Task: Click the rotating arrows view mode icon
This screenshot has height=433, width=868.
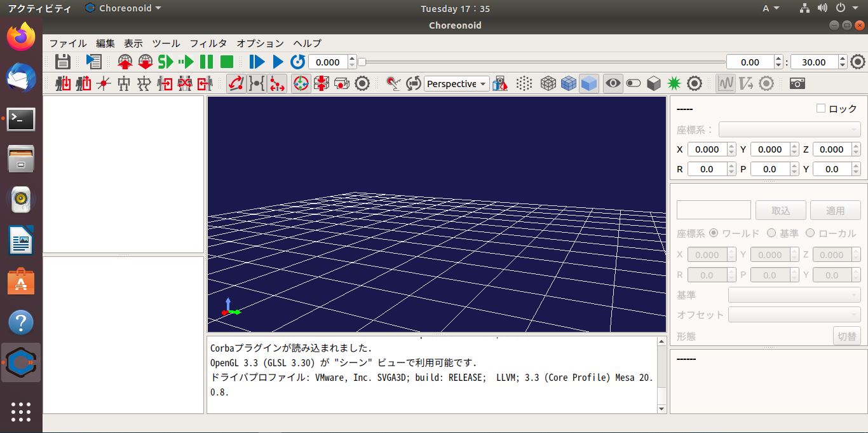Action: (414, 83)
